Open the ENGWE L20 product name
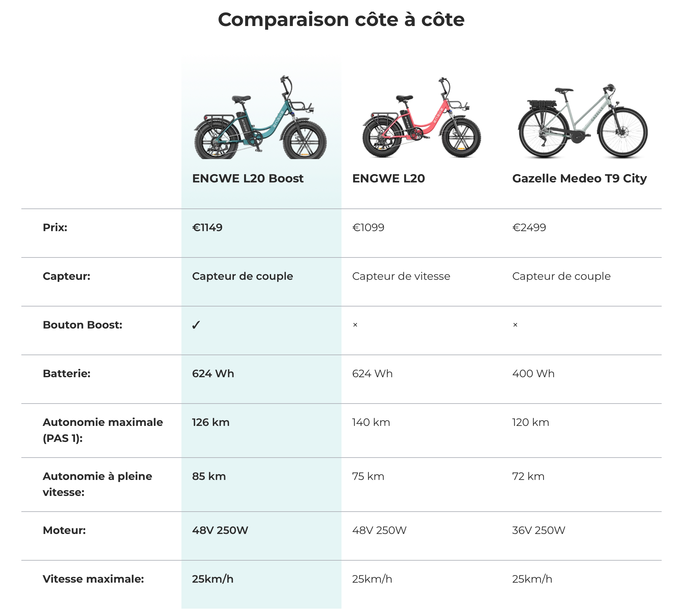The image size is (683, 616). tap(388, 178)
